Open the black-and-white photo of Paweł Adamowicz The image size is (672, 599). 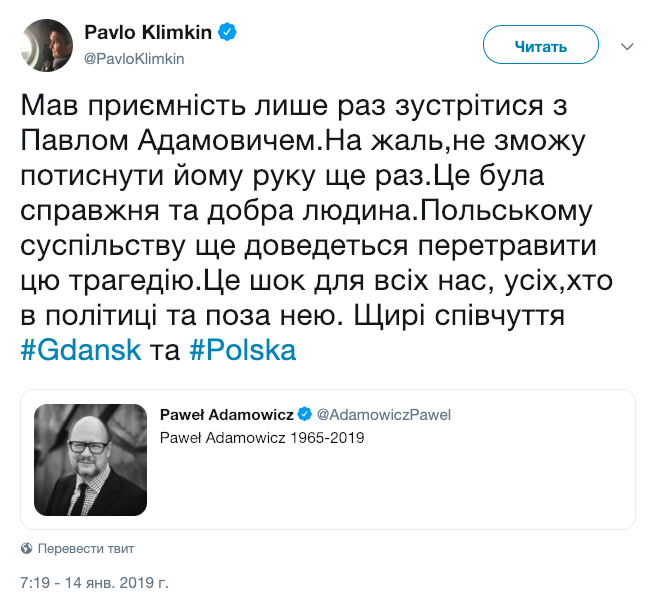click(91, 459)
